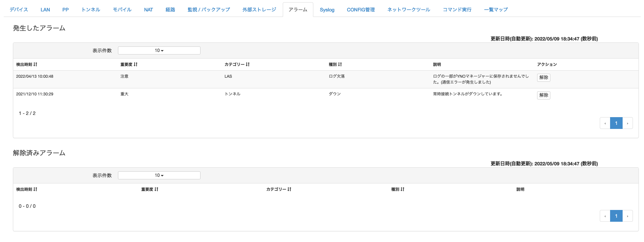Open the 外部ストレージ tab
Image resolution: width=644 pixels, height=242 pixels.
(x=259, y=10)
